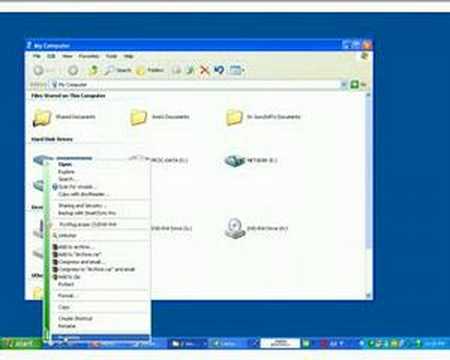Choose Properties in the context menu
This screenshot has width=450, height=360.
pos(100,338)
